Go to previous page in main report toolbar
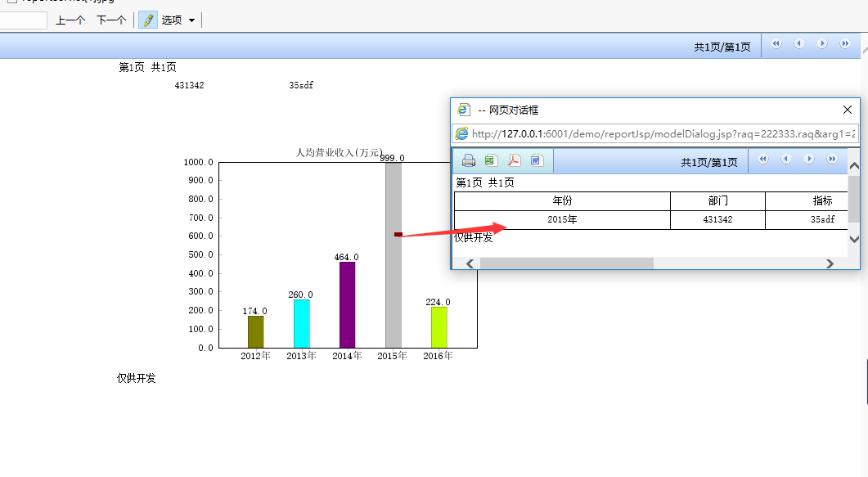This screenshot has height=477, width=868. (799, 43)
